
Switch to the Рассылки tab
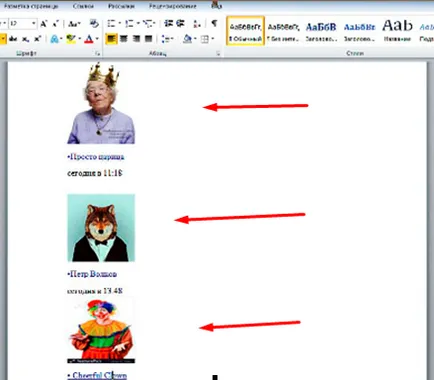click(121, 6)
